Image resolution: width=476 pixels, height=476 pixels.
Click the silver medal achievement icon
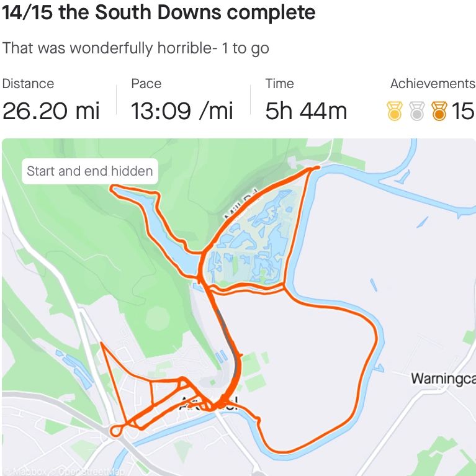point(417,112)
